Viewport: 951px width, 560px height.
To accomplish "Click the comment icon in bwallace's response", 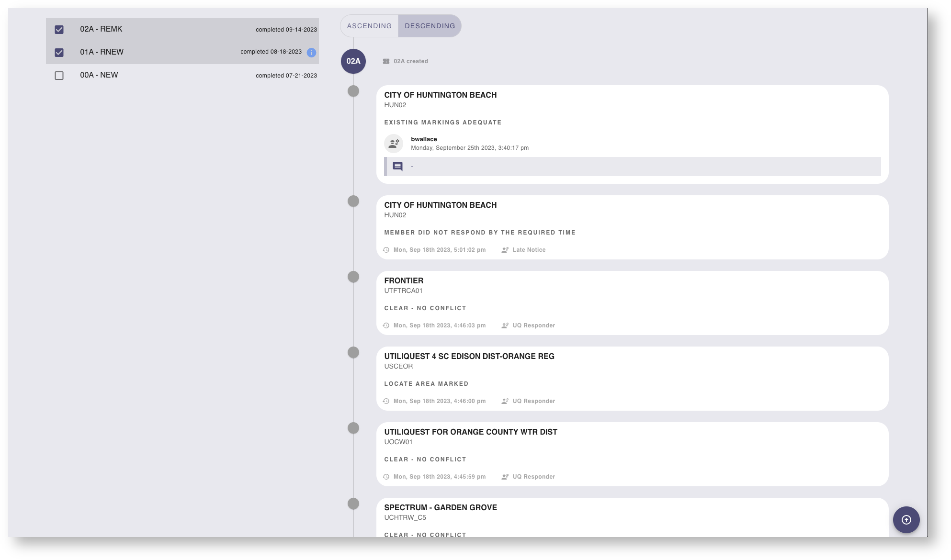I will (397, 166).
